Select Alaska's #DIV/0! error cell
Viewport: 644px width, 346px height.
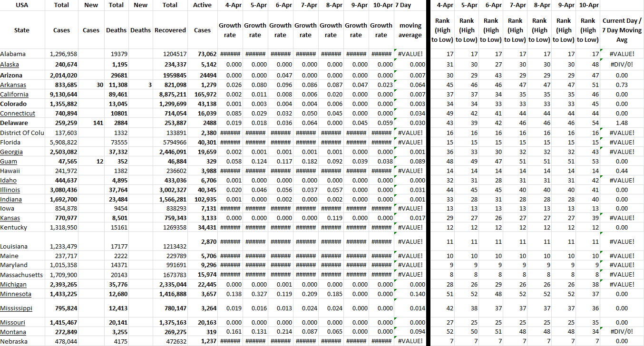click(x=622, y=64)
